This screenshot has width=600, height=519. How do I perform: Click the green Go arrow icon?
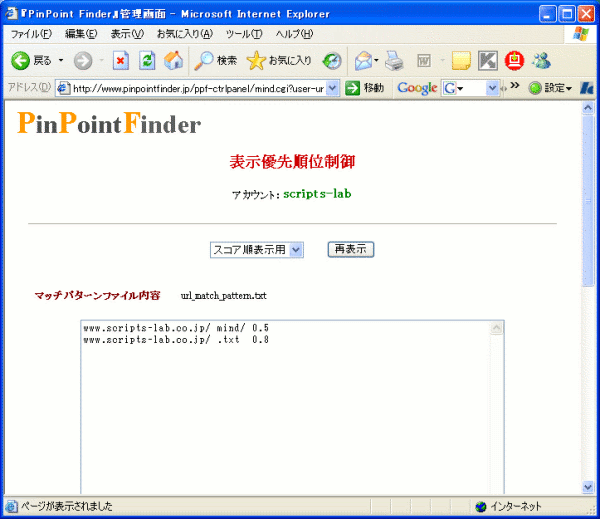[352, 88]
